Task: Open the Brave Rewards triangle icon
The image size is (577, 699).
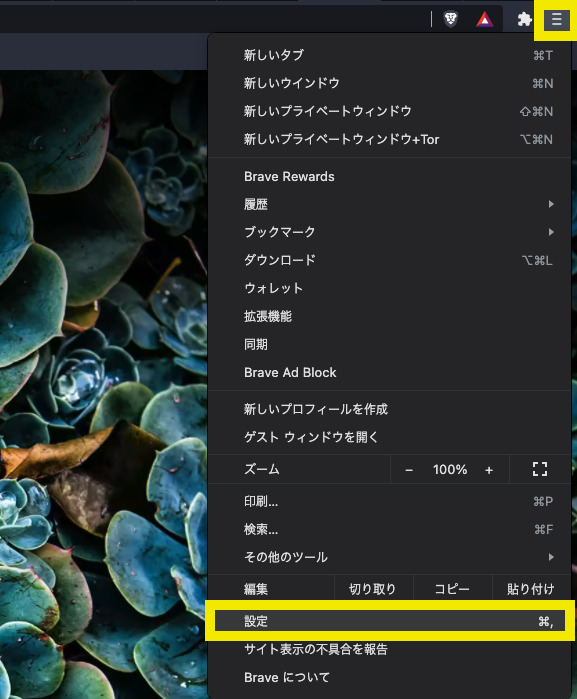Action: click(484, 19)
